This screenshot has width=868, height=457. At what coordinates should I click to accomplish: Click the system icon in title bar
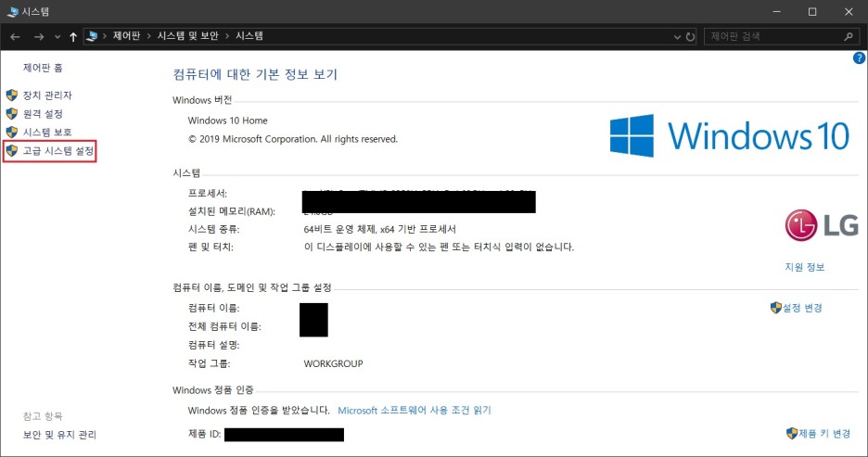pyautogui.click(x=12, y=12)
